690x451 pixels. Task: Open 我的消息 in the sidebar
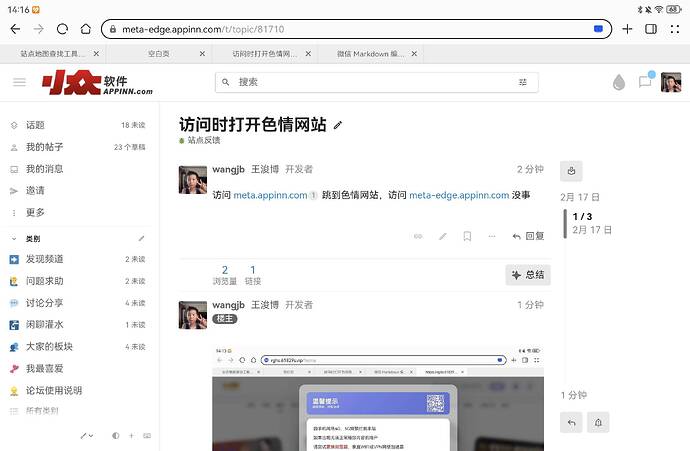pos(77,169)
